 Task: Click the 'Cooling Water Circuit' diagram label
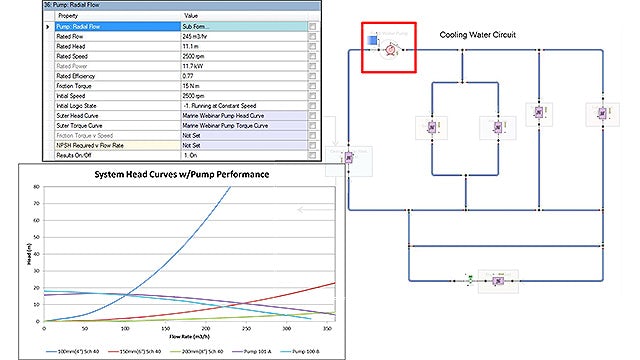click(x=478, y=35)
